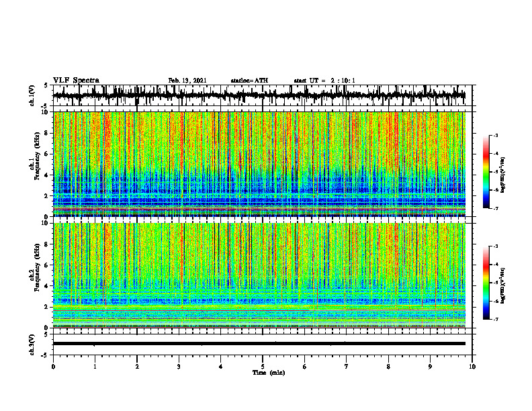The width and height of the screenshot is (532, 411).
Task: Click the ch.1 spectrogram color scale bar
Action: tap(486, 172)
